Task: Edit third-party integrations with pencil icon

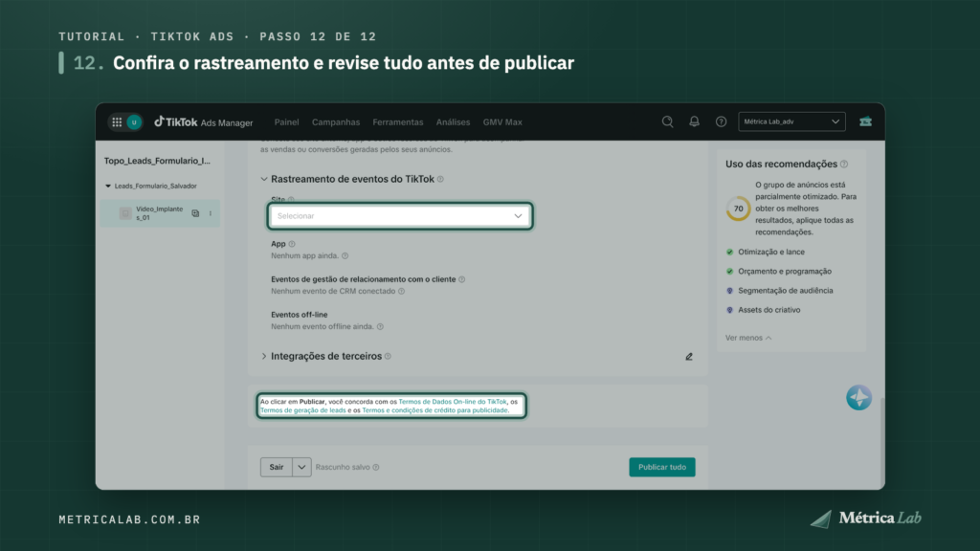Action: click(689, 357)
